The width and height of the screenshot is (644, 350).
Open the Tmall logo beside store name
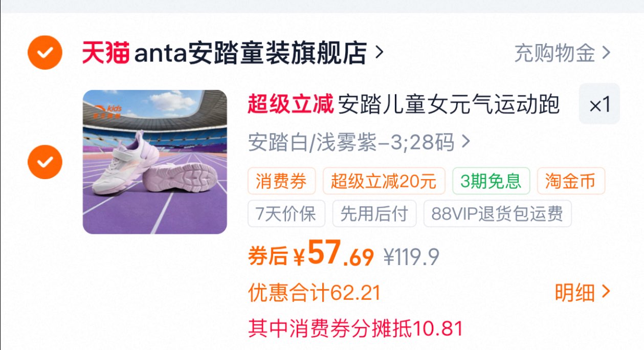(x=106, y=53)
